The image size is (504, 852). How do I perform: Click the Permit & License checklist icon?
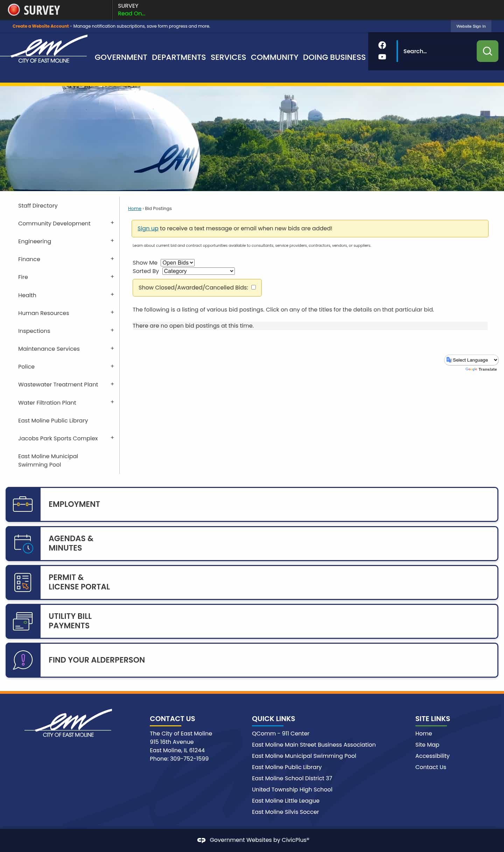point(23,582)
